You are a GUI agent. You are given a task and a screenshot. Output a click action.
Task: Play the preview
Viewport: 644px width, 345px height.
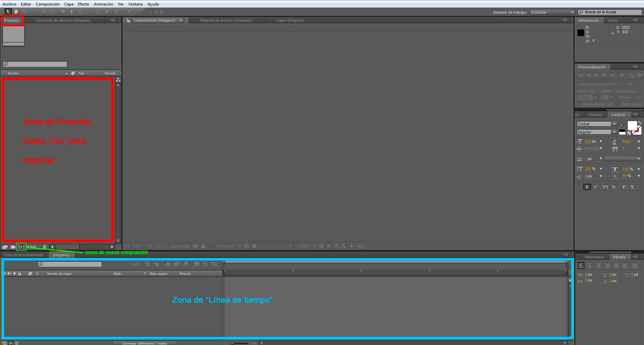597,75
